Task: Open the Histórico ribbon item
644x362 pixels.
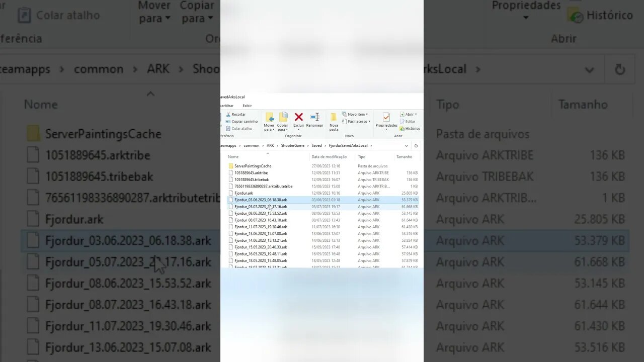Action: (410, 128)
